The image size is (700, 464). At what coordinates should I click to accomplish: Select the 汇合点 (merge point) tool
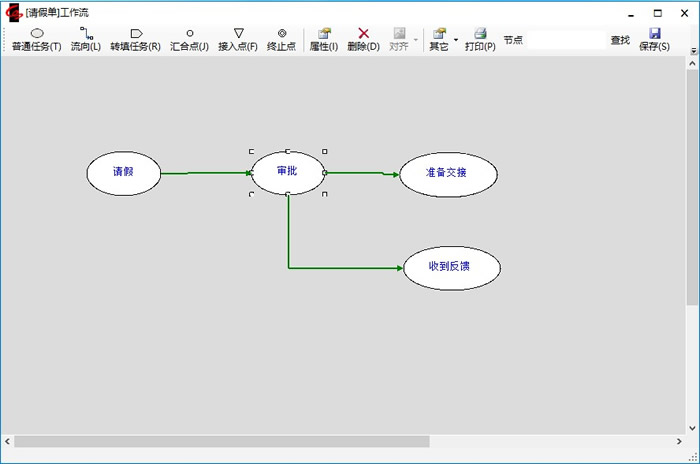coord(189,39)
